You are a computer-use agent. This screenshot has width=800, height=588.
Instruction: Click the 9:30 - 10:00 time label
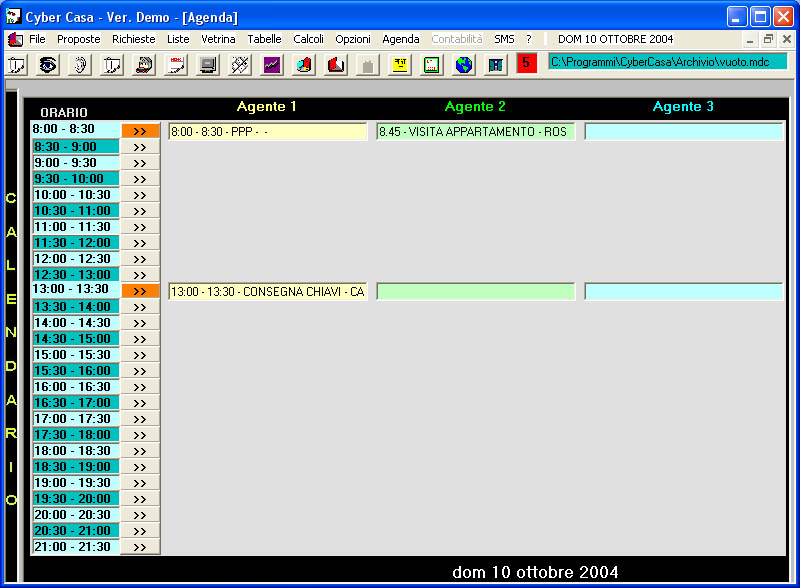[x=76, y=179]
